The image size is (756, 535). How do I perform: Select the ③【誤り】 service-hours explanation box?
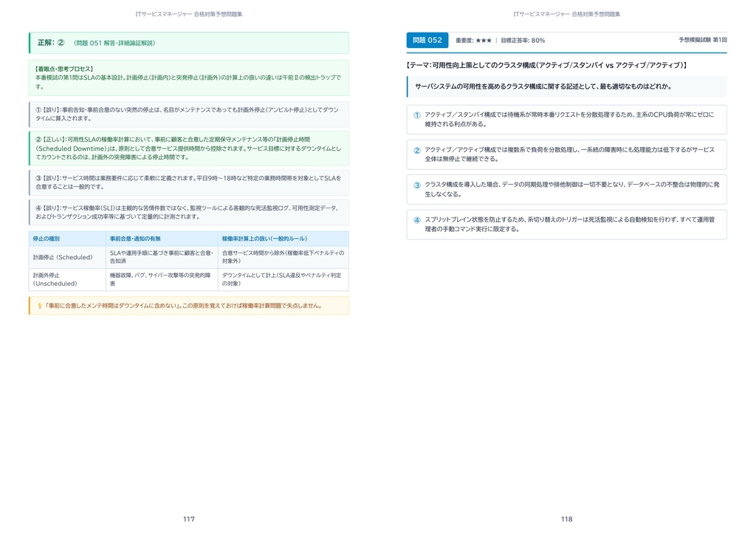188,183
